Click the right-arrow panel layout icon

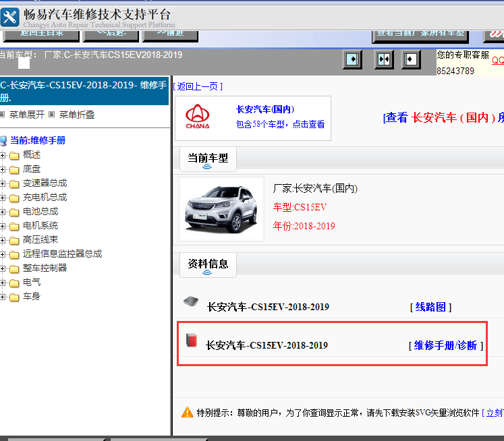tap(352, 59)
